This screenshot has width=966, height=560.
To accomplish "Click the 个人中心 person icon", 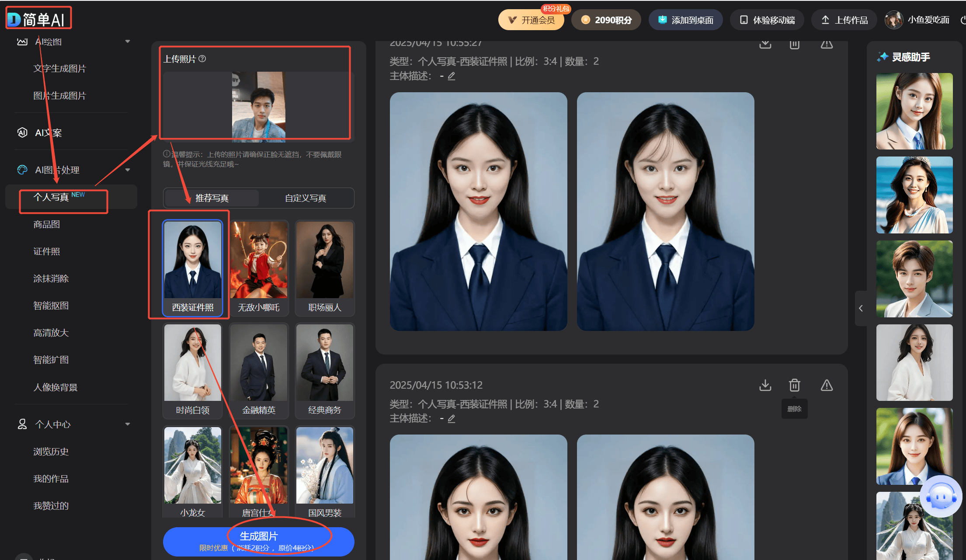I will coord(22,424).
